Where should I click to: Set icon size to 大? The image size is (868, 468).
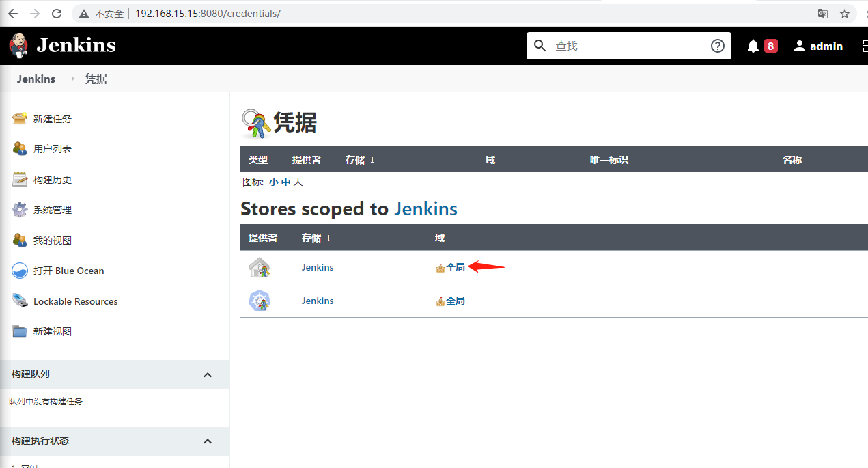coord(298,182)
